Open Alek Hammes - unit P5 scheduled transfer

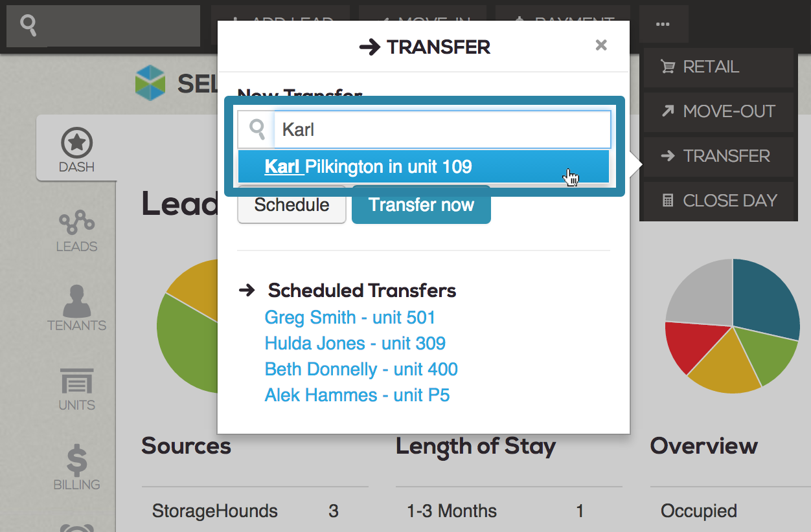357,395
